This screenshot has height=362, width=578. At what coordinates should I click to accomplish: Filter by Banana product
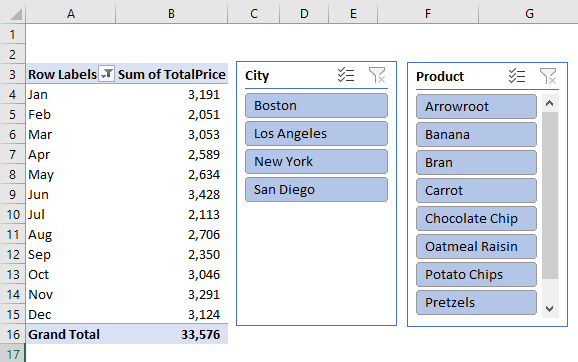[x=476, y=135]
